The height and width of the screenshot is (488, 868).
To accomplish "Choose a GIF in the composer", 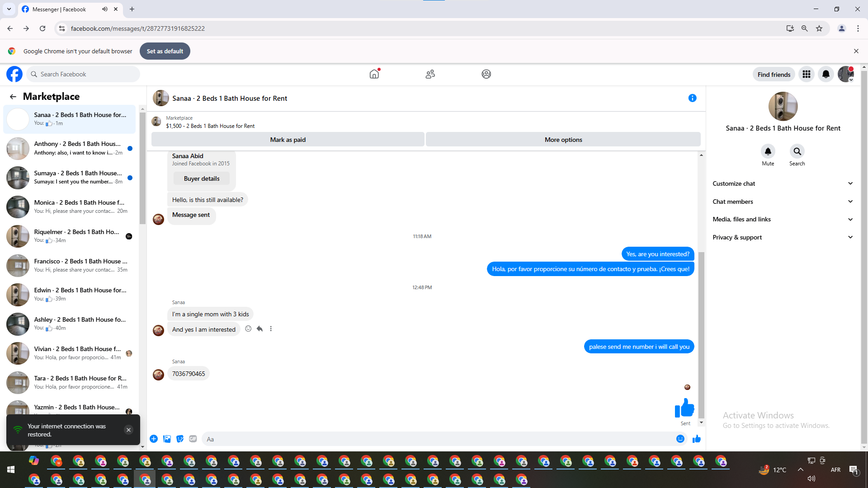I will (193, 439).
